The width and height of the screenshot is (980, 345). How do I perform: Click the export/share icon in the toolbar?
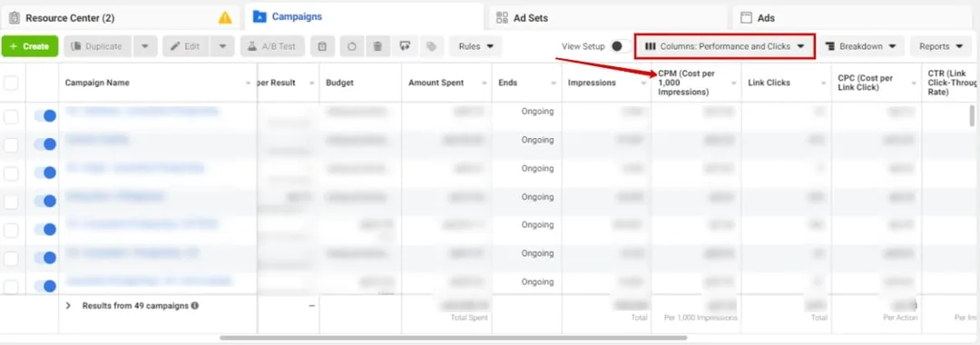point(405,46)
